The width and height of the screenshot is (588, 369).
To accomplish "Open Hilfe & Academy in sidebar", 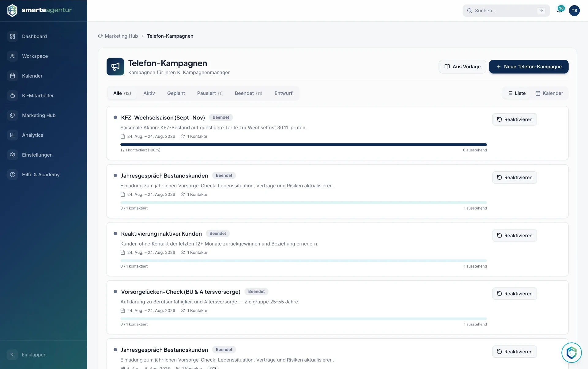I will pyautogui.click(x=41, y=175).
